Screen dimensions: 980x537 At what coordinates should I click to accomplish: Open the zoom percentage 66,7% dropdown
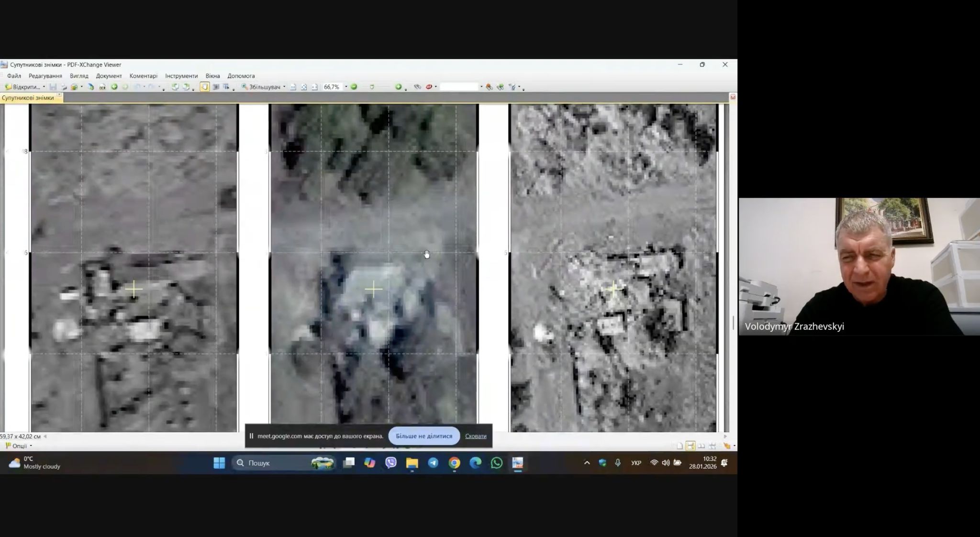point(346,87)
